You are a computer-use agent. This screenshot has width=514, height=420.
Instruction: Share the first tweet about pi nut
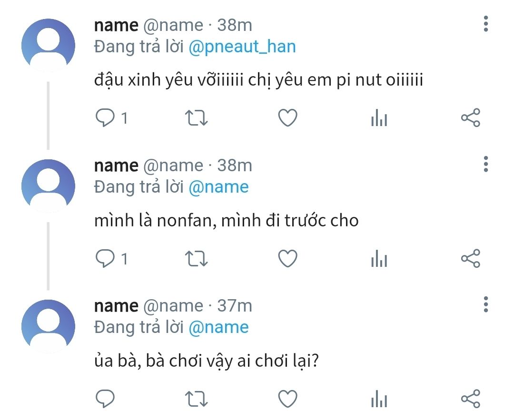470,118
